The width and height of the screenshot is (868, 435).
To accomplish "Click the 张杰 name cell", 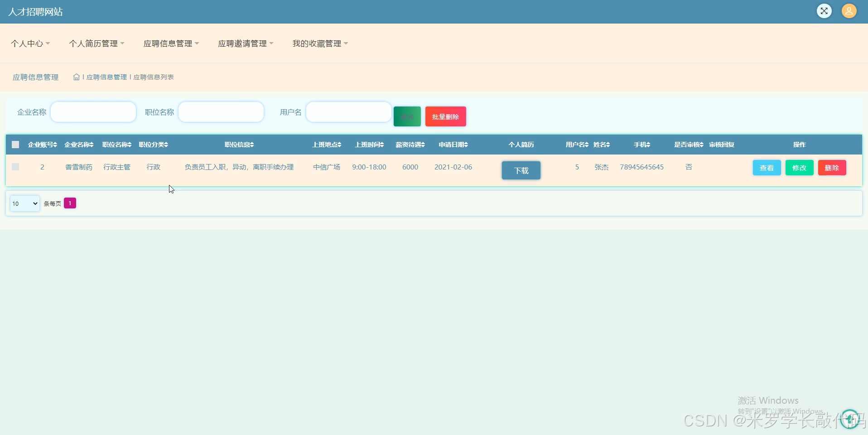I will 602,167.
